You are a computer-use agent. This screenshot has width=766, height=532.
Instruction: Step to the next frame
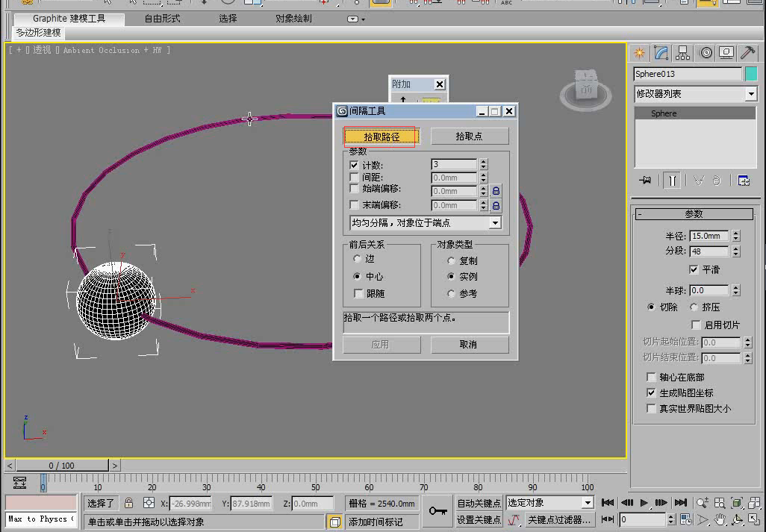[x=661, y=503]
